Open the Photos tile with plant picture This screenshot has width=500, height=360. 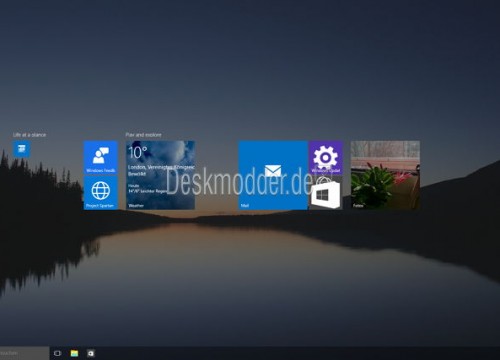(385, 175)
